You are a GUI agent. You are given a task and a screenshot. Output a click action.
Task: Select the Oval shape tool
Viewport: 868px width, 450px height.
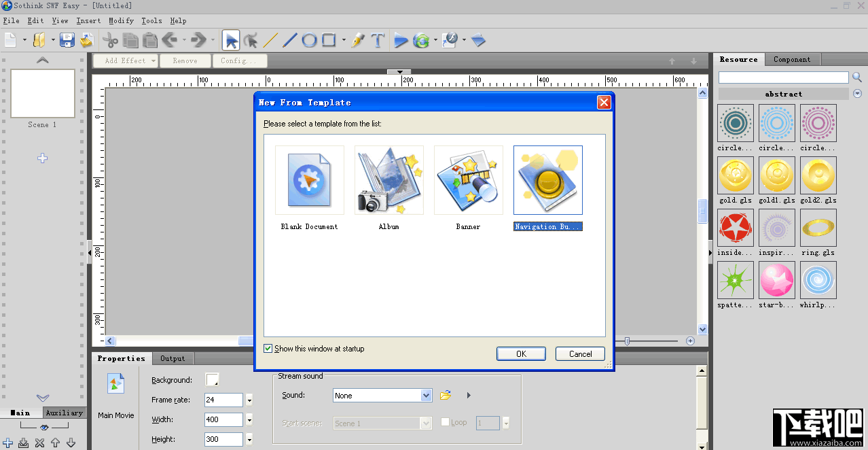point(309,40)
